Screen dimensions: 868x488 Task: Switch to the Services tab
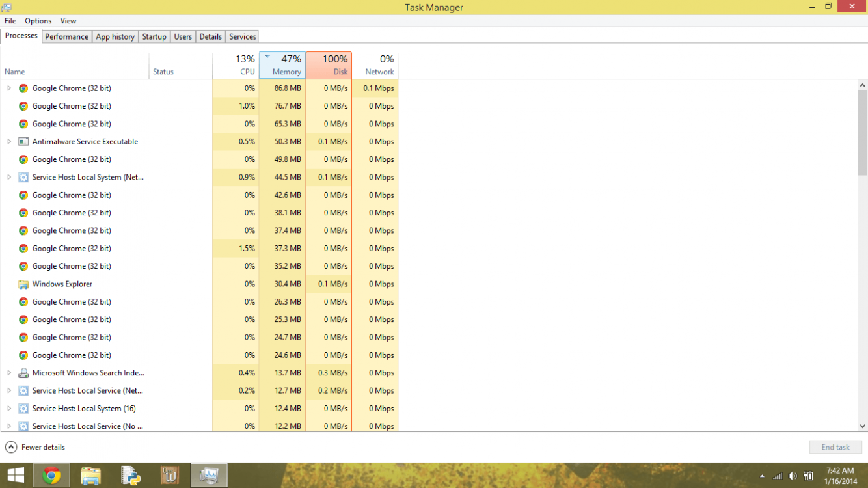click(243, 37)
